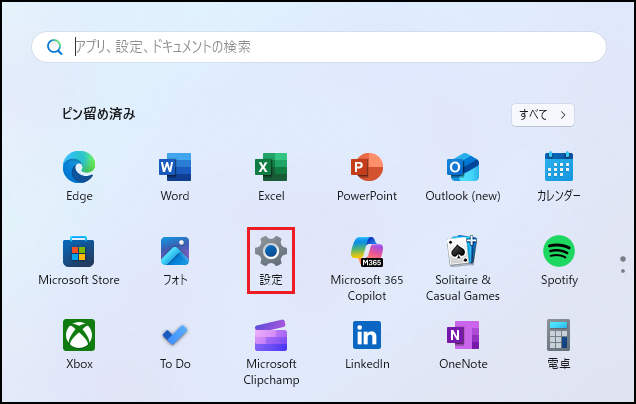Open Microsoft Clipchamp video editor

pyautogui.click(x=271, y=335)
